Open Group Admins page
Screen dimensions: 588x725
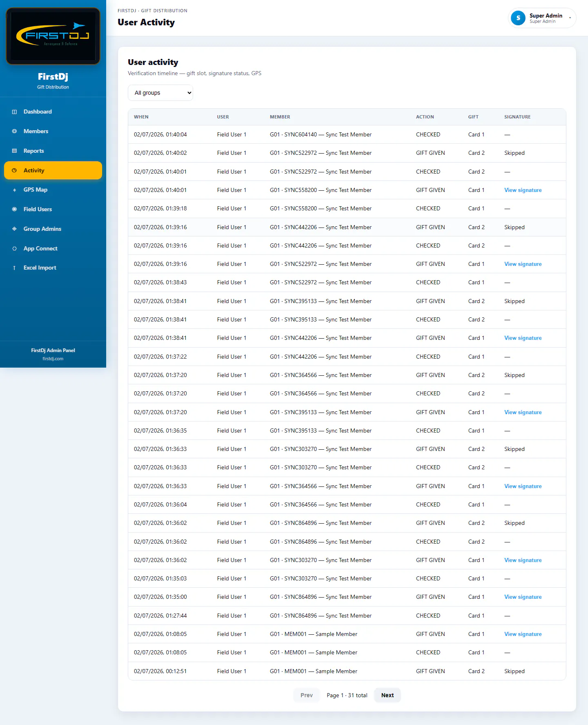(53, 229)
